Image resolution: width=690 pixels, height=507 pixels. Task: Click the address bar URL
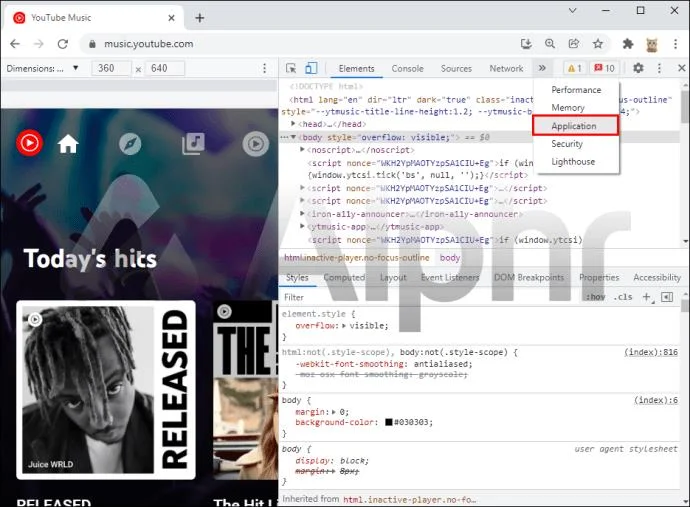(x=148, y=44)
